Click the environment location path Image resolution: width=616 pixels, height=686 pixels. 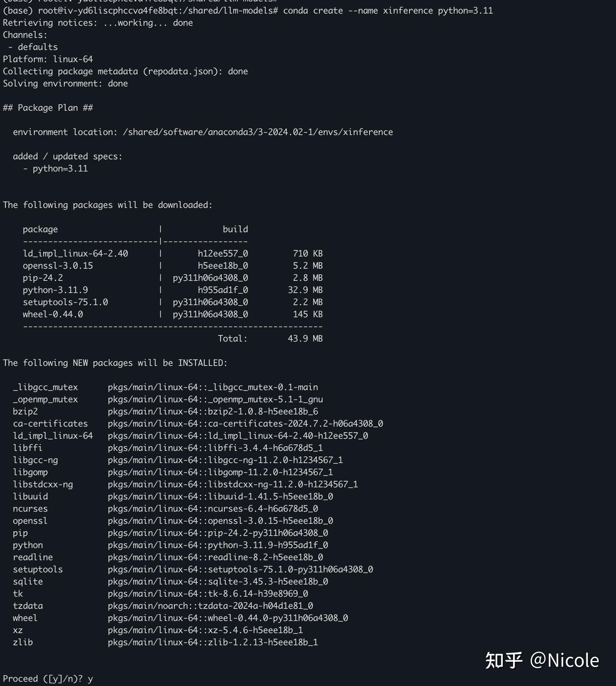(258, 132)
